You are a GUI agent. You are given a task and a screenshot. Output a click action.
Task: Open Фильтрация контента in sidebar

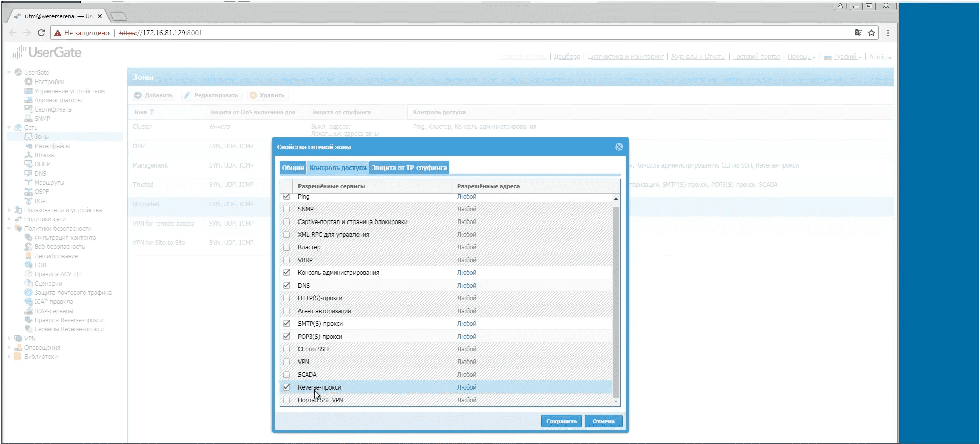pos(65,238)
